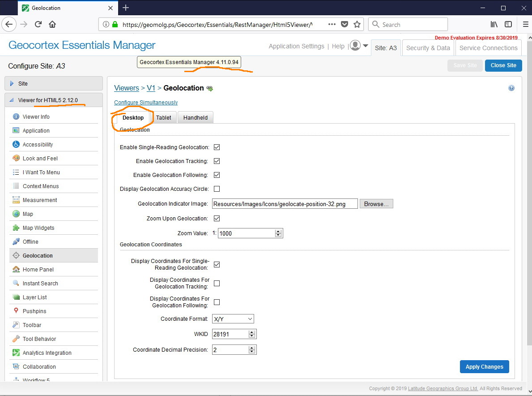The image size is (532, 396).
Task: Open the Service Connections tab
Action: [489, 48]
